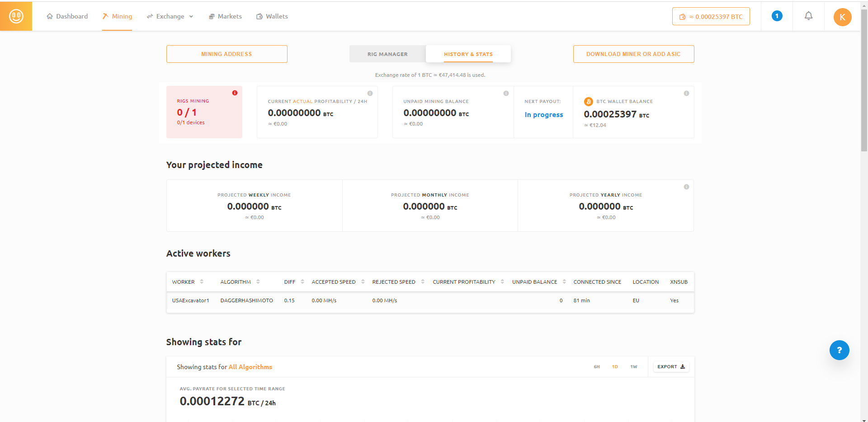
Task: Click the info icon on projected income panel
Action: (x=686, y=186)
